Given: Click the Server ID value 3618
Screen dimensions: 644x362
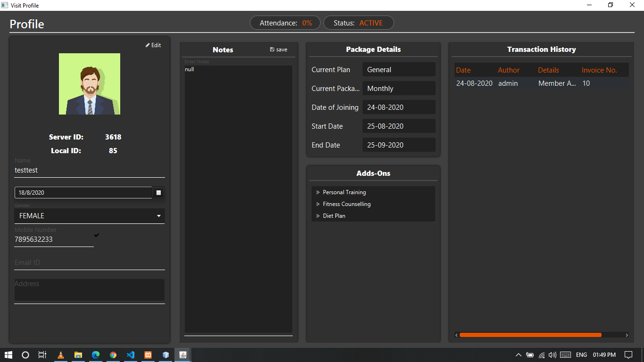Looking at the screenshot, I should 113,137.
